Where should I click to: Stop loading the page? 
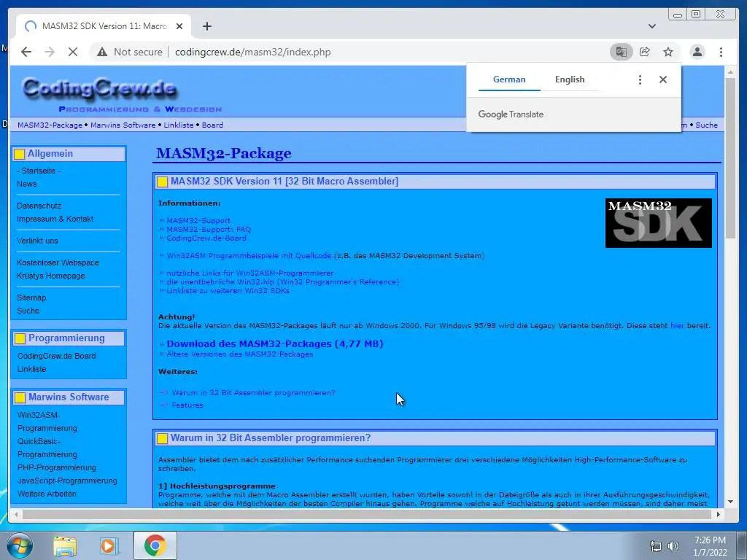[73, 52]
